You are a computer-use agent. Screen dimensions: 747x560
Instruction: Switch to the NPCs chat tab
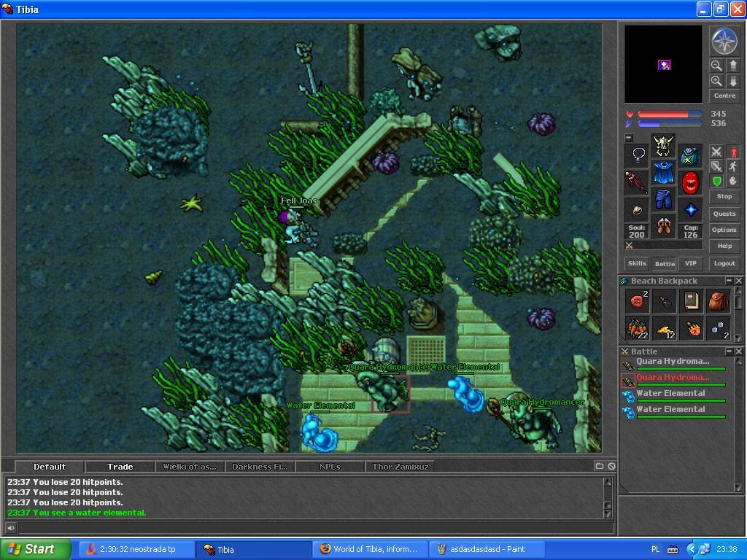click(330, 467)
